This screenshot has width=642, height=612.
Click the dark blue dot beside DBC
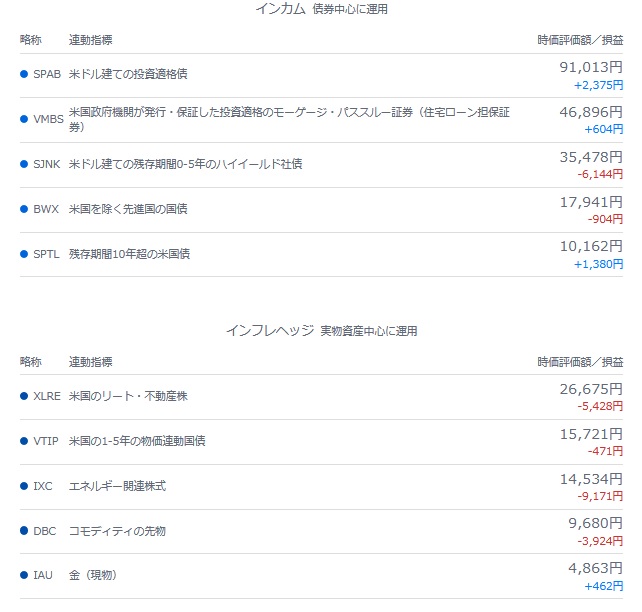click(24, 531)
